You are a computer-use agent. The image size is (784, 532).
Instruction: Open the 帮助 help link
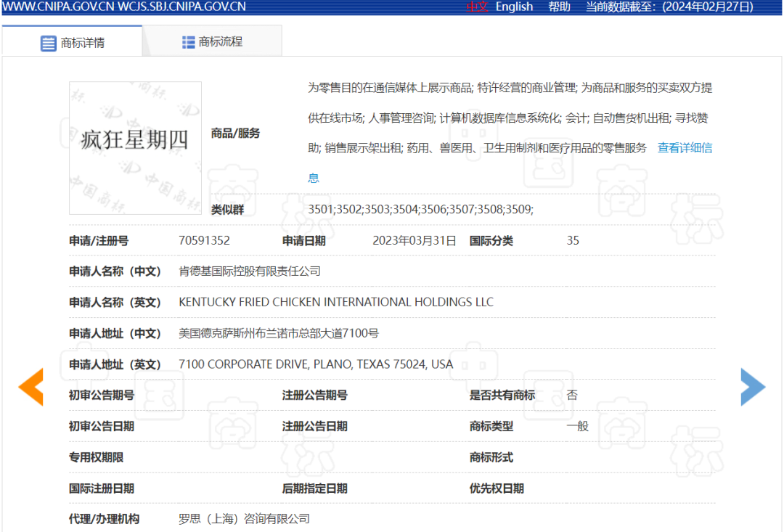[x=559, y=7]
